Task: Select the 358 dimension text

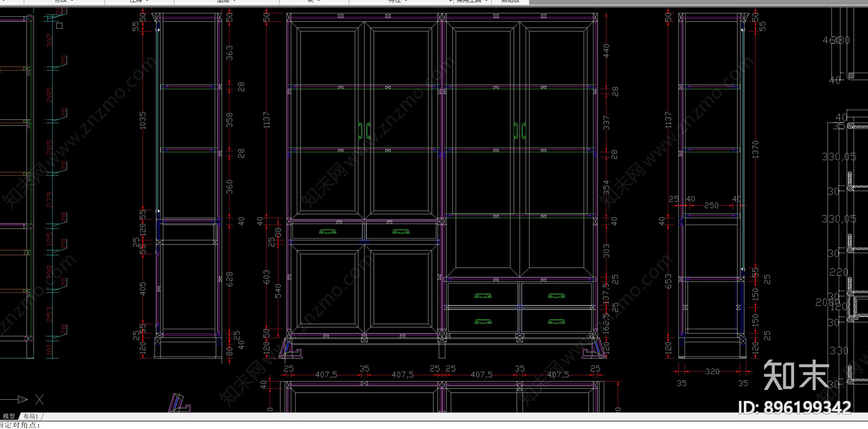Action: pyautogui.click(x=229, y=120)
